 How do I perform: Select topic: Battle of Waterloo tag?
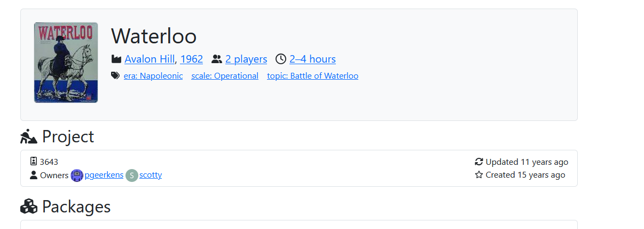coord(313,76)
